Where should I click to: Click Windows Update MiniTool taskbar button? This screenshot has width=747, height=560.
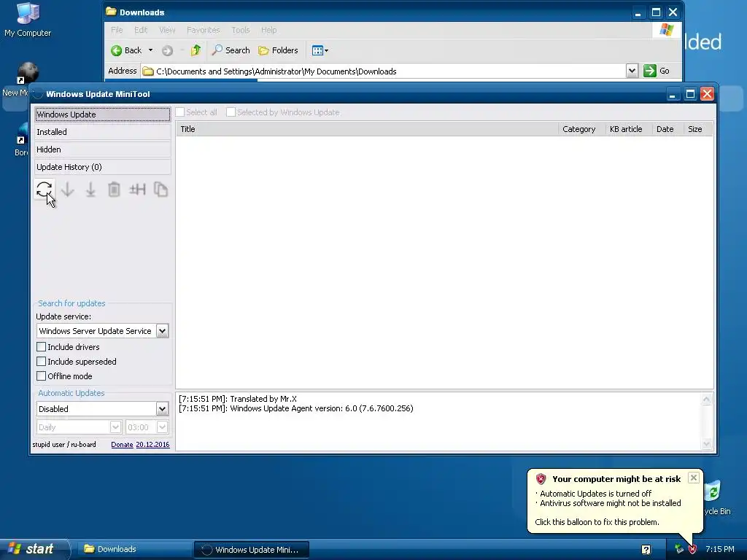pos(251,550)
